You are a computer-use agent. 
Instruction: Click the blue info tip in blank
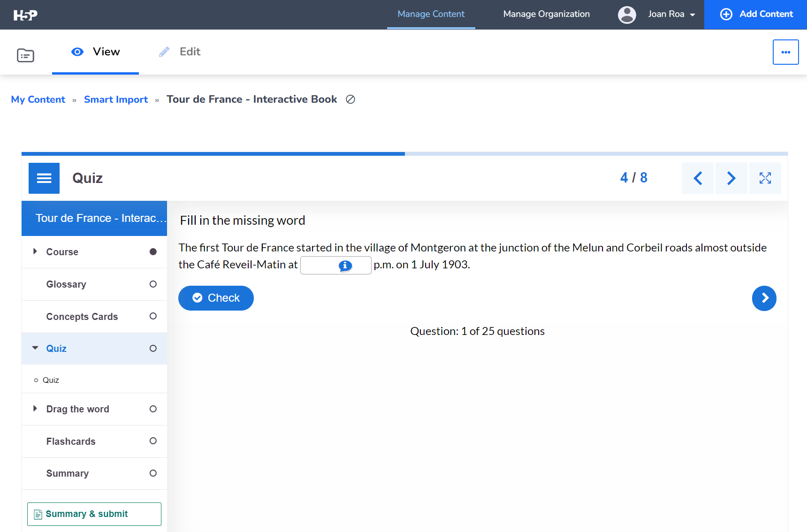click(x=345, y=266)
